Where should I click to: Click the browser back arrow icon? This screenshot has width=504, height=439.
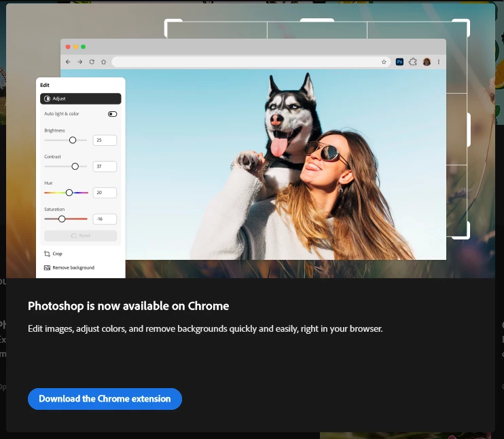[68, 62]
